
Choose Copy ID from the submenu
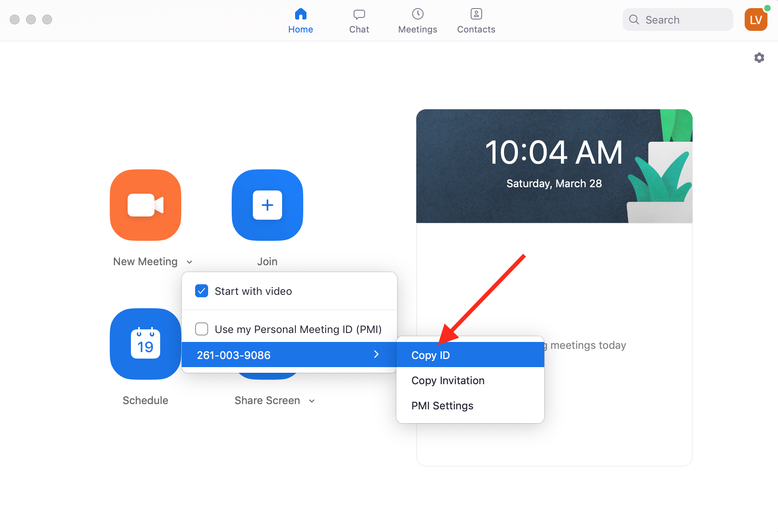(x=470, y=355)
